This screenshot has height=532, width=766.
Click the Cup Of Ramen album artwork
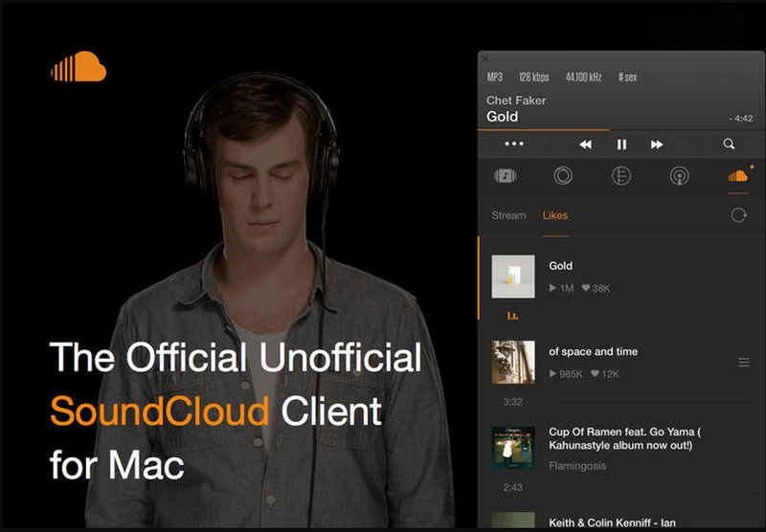pos(513,449)
